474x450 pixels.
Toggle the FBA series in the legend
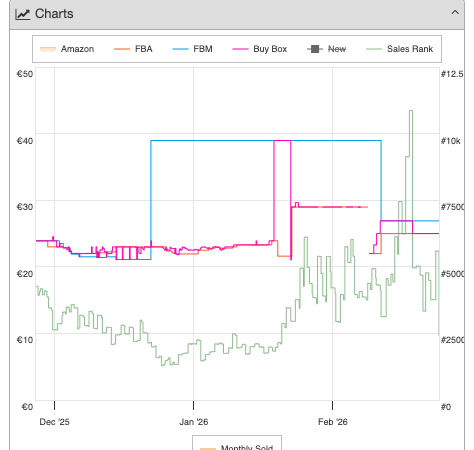[133, 49]
